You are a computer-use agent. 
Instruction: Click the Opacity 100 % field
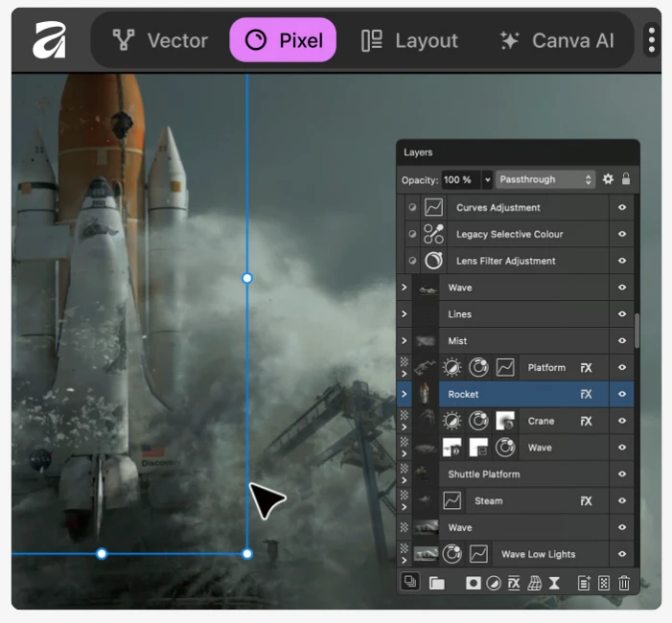tap(461, 179)
